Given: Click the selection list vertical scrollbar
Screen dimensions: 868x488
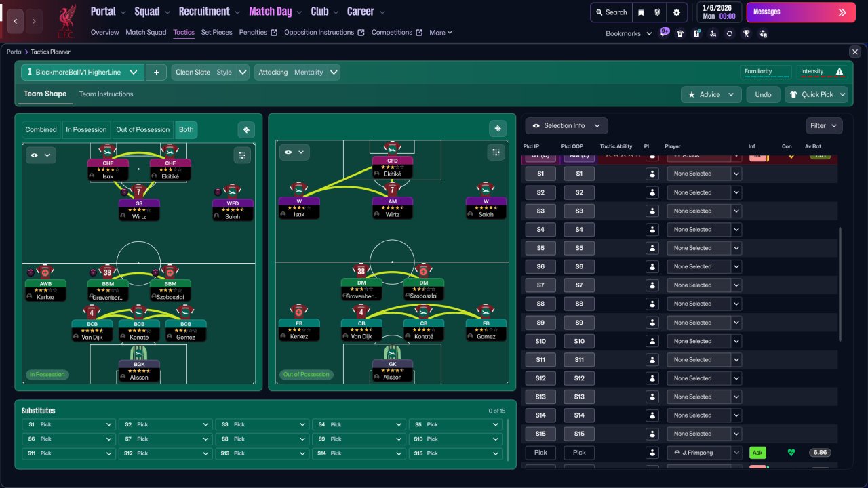Looking at the screenshot, I should coord(840,285).
